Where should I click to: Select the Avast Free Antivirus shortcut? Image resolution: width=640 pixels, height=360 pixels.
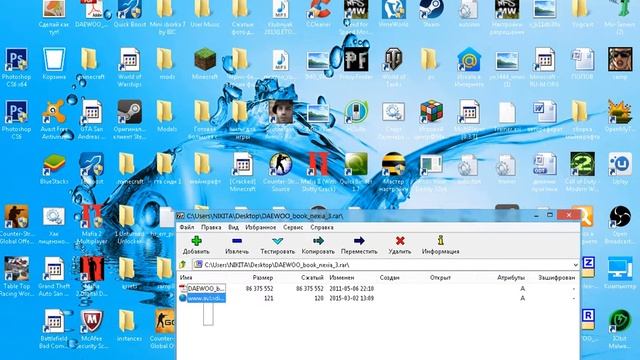(54, 120)
